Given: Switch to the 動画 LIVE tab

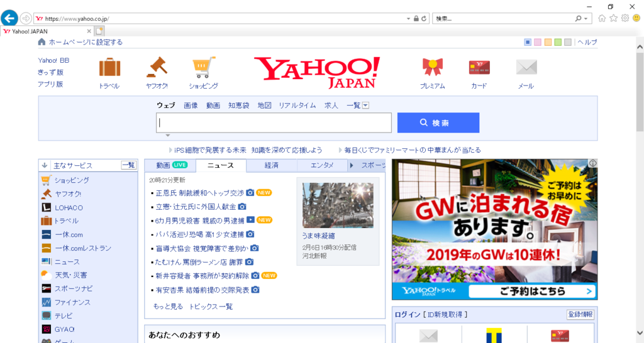Looking at the screenshot, I should tap(170, 165).
